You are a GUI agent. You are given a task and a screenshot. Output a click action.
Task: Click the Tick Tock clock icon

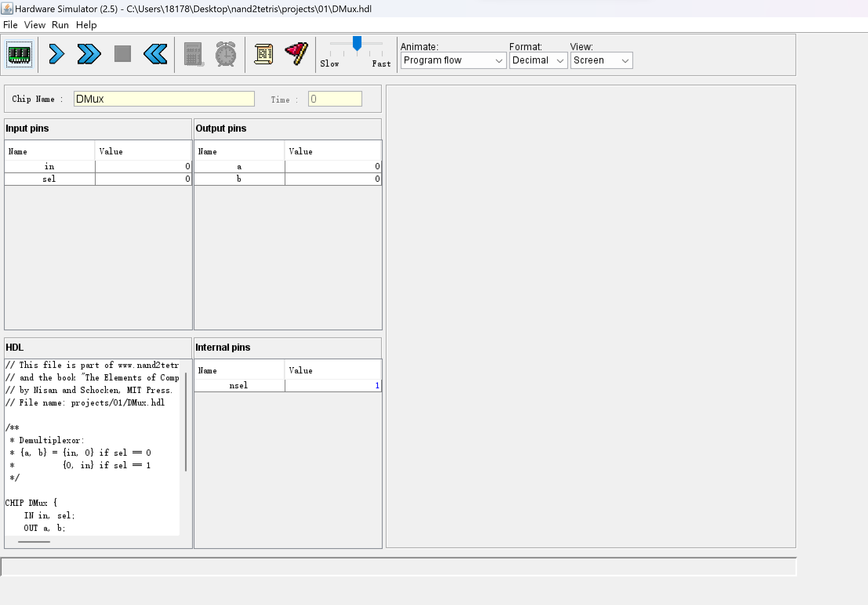click(226, 54)
